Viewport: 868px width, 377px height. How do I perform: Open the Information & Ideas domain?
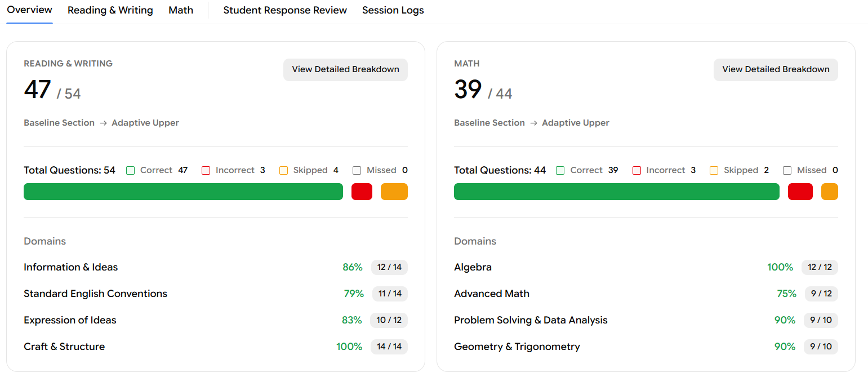point(71,267)
